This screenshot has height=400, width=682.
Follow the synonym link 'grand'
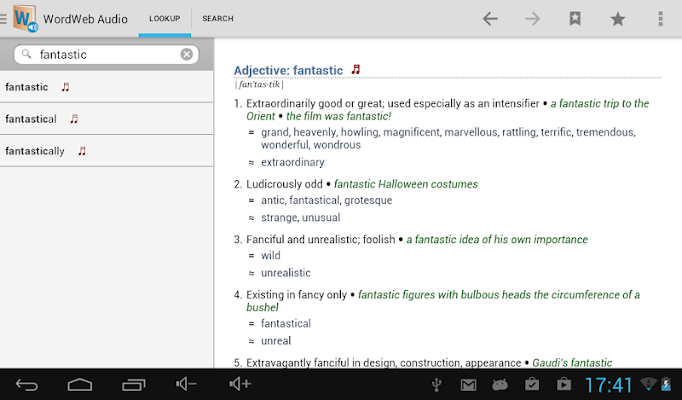(274, 132)
